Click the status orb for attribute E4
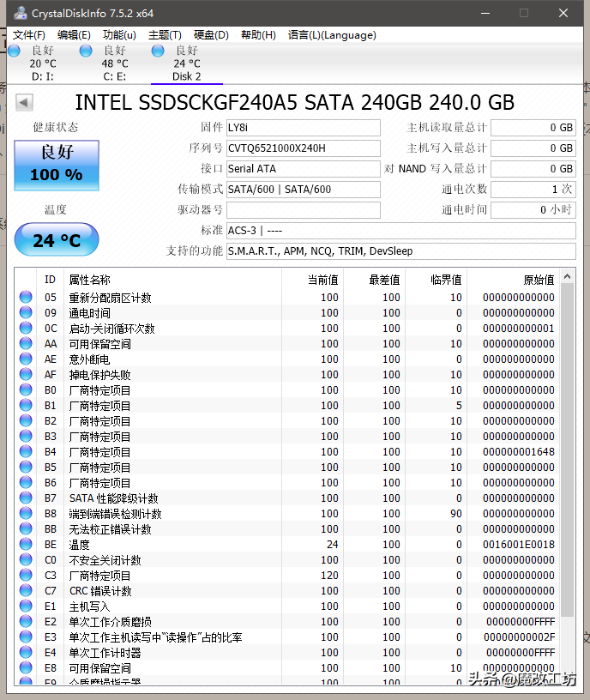Image resolution: width=590 pixels, height=700 pixels. (26, 652)
